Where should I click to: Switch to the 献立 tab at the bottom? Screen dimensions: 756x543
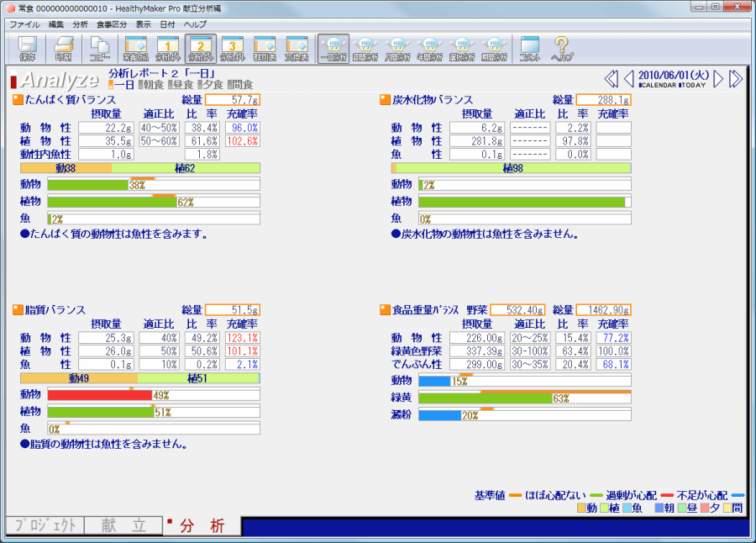tap(123, 525)
